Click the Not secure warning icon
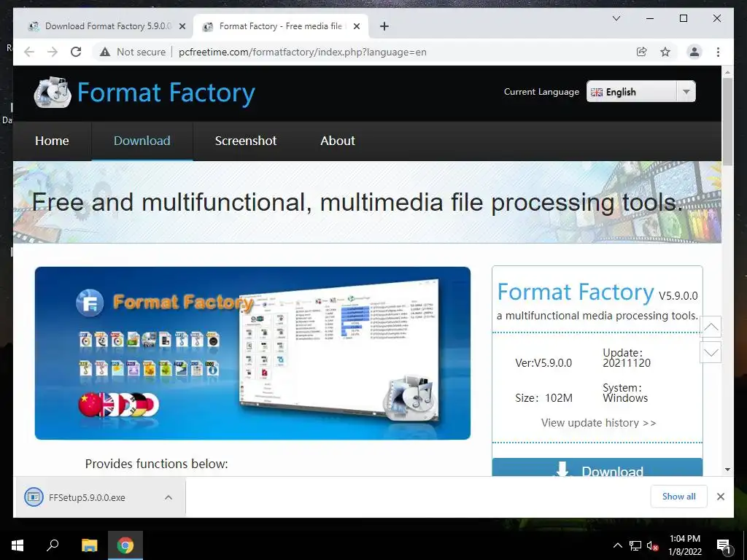This screenshot has height=560, width=747. [x=105, y=52]
